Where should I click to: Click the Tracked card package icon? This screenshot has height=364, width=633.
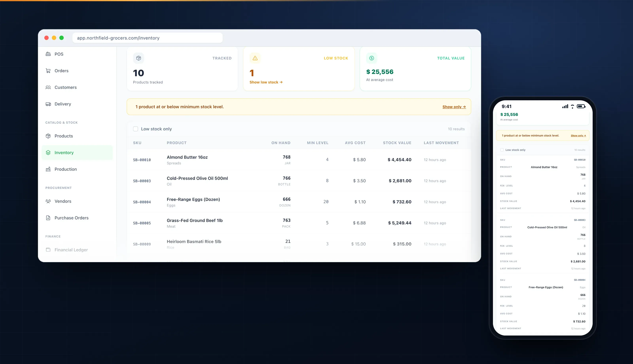(139, 58)
